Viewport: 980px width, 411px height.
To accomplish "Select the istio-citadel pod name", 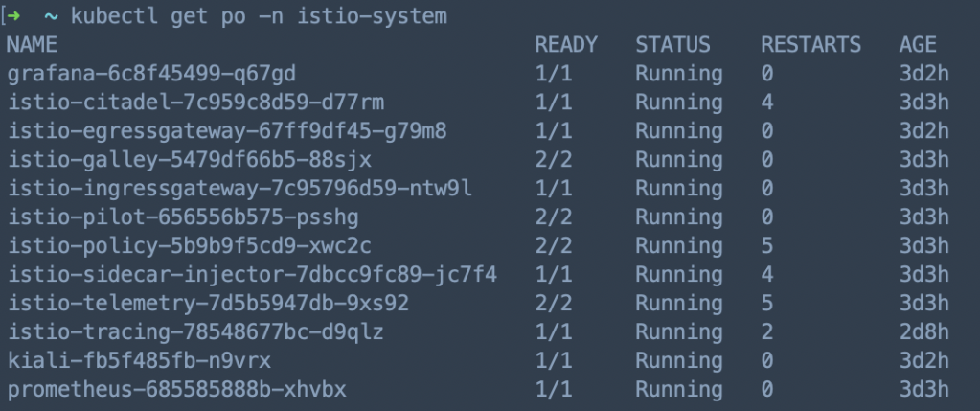I will [195, 103].
